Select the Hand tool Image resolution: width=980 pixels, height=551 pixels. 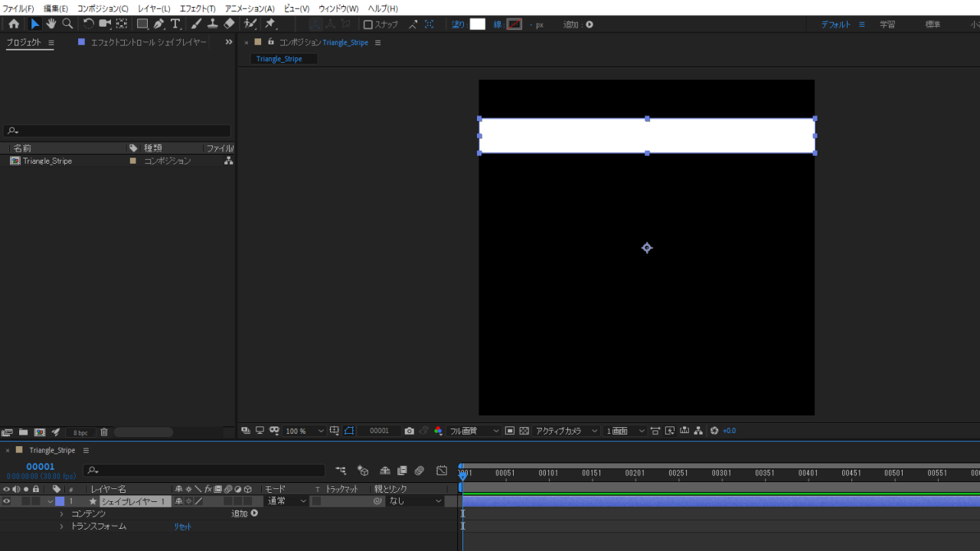click(51, 24)
